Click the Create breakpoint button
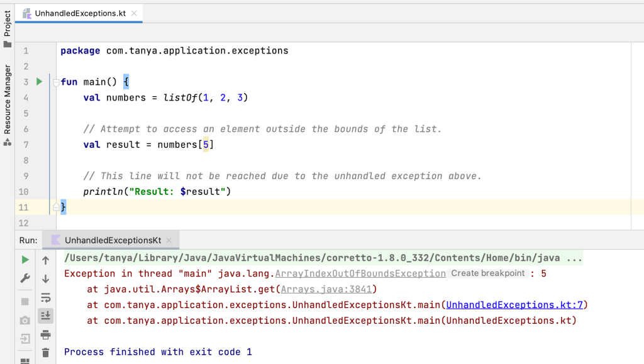Image resolution: width=644 pixels, height=364 pixels. [x=487, y=273]
